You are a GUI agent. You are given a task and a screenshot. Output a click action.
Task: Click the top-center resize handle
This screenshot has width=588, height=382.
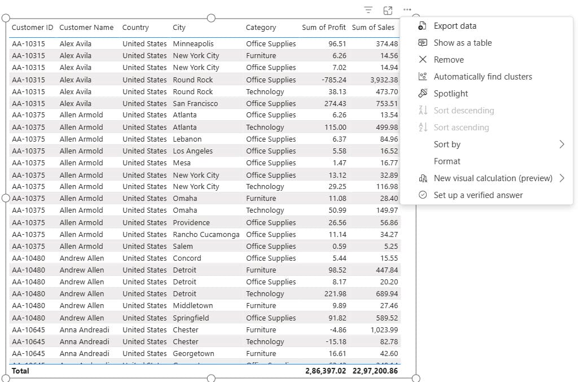(x=211, y=18)
